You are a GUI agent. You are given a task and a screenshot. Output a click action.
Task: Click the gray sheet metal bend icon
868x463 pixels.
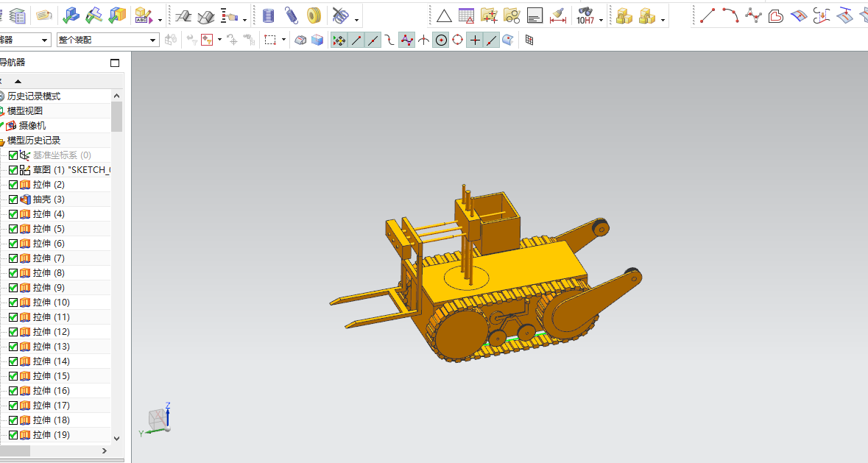click(x=183, y=16)
